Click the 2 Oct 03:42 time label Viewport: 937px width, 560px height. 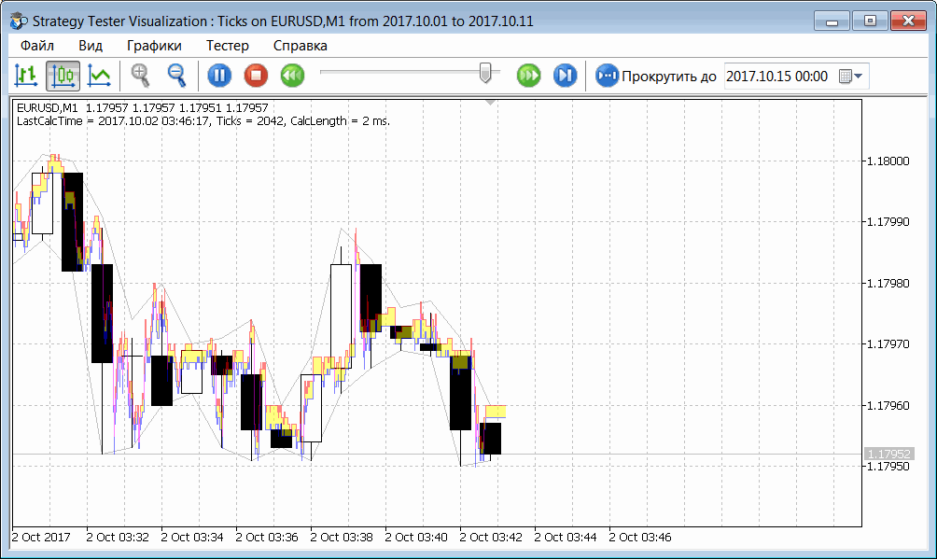pyautogui.click(x=491, y=538)
